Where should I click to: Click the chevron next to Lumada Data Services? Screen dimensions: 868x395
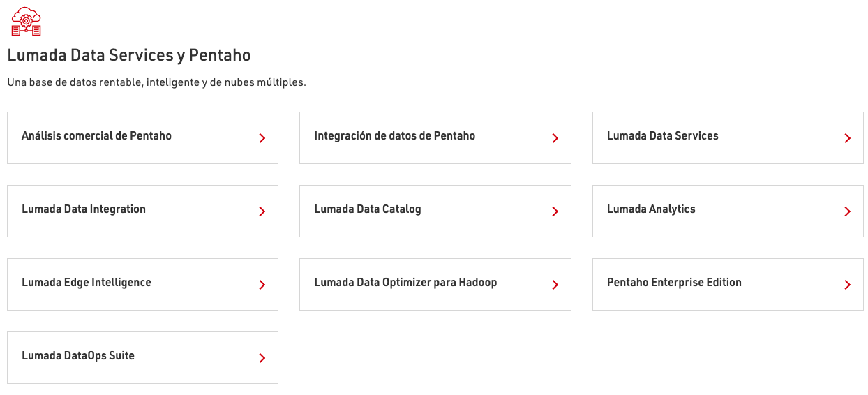pyautogui.click(x=848, y=138)
